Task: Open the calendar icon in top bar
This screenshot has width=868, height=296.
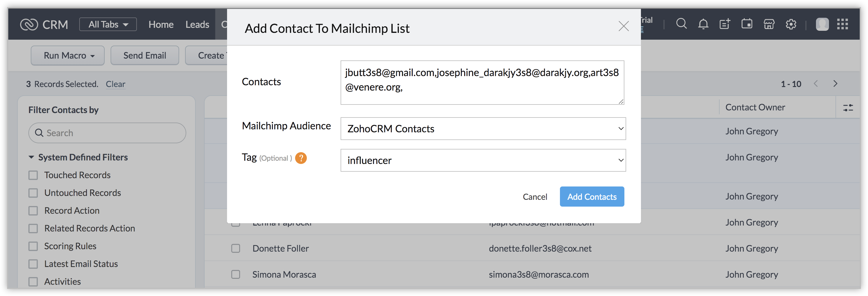Action: pyautogui.click(x=747, y=24)
